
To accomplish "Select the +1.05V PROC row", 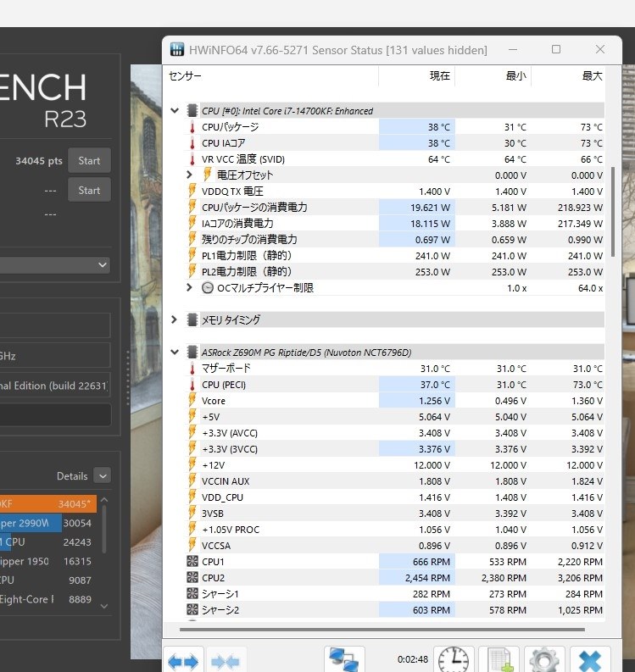I will pyautogui.click(x=394, y=530).
